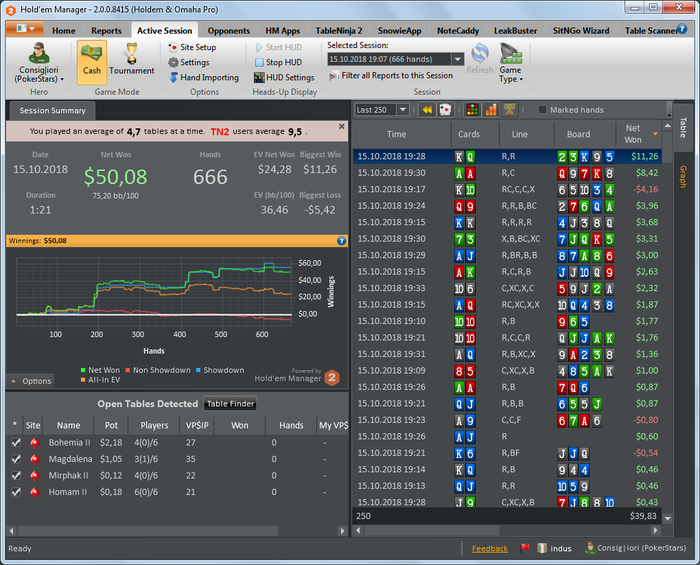The height and width of the screenshot is (565, 700).
Task: Click the indus database icon in status bar
Action: pos(542,548)
